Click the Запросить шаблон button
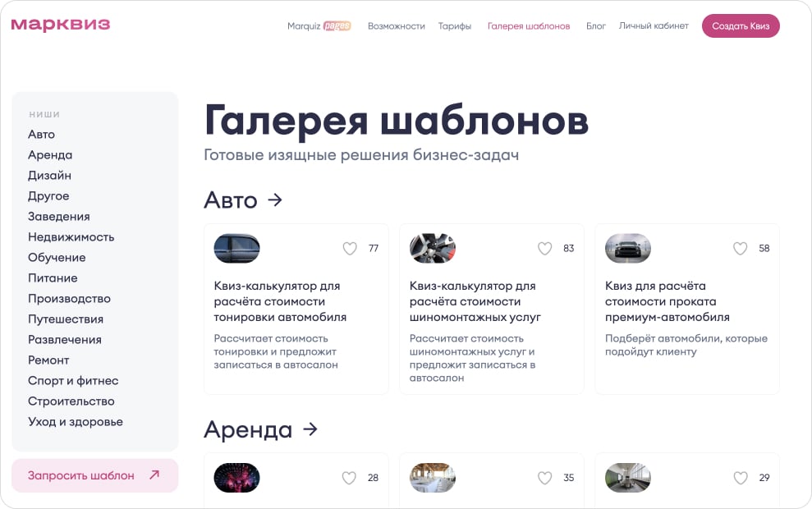Image resolution: width=812 pixels, height=509 pixels. 94,475
